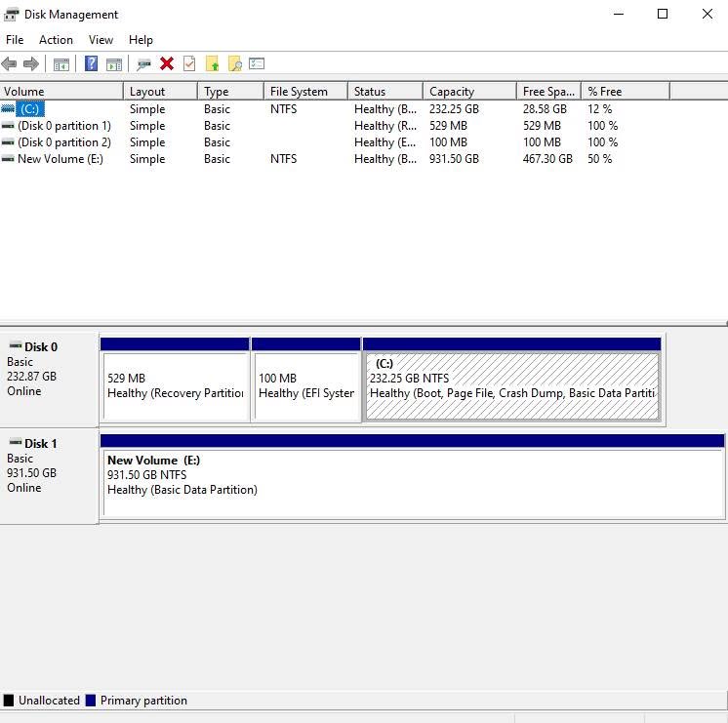728x723 pixels.
Task: Click the 12 % free cell
Action: 600,109
